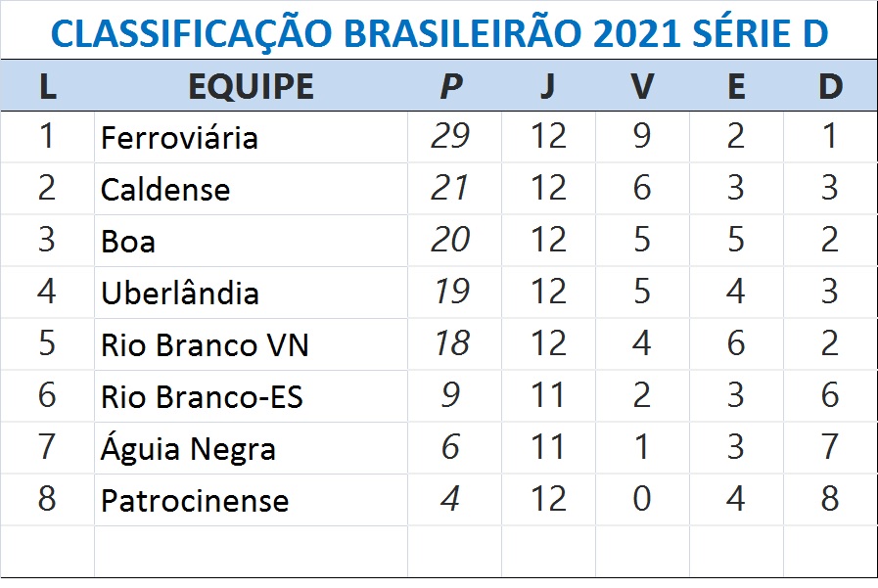Click the Ferroviária team cell
This screenshot has height=588, width=878.
tap(179, 137)
